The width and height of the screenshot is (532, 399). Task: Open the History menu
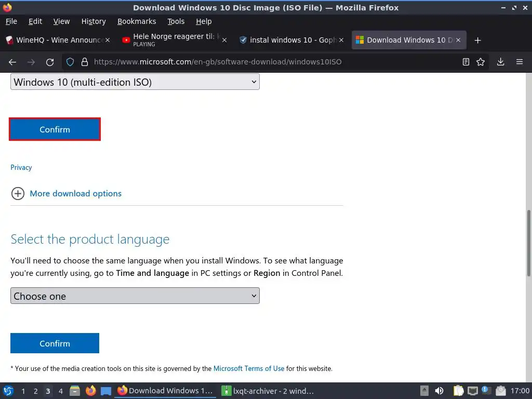click(94, 21)
